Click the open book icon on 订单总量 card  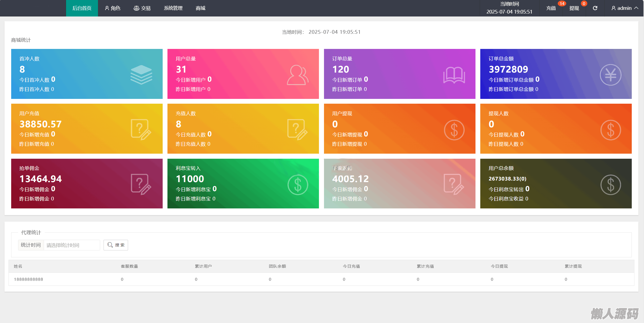click(454, 75)
